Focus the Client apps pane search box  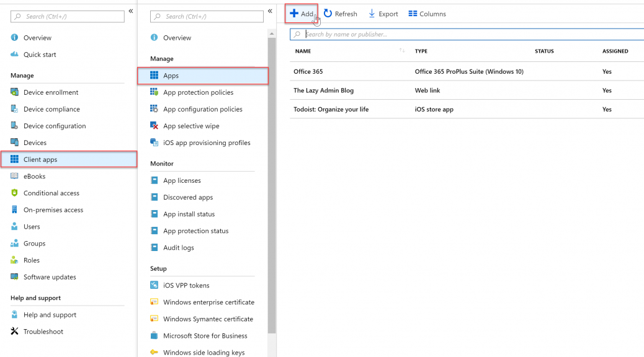coord(207,16)
